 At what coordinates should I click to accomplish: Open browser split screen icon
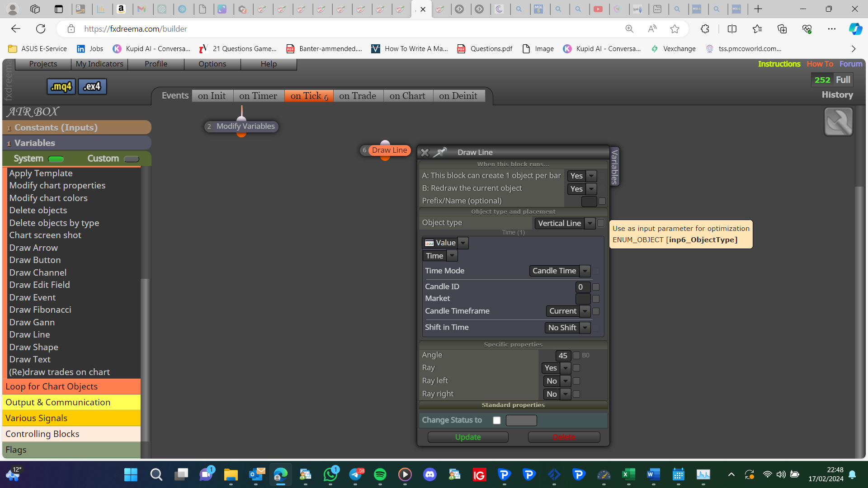732,29
